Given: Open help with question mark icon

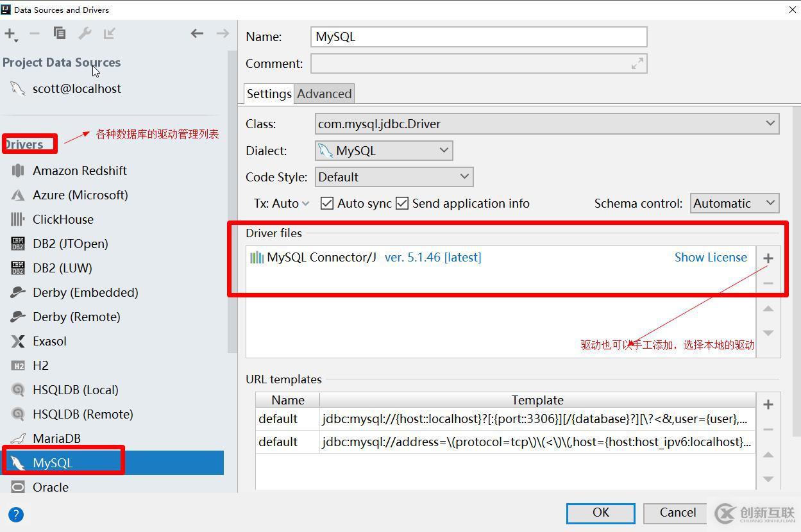Looking at the screenshot, I should [16, 514].
